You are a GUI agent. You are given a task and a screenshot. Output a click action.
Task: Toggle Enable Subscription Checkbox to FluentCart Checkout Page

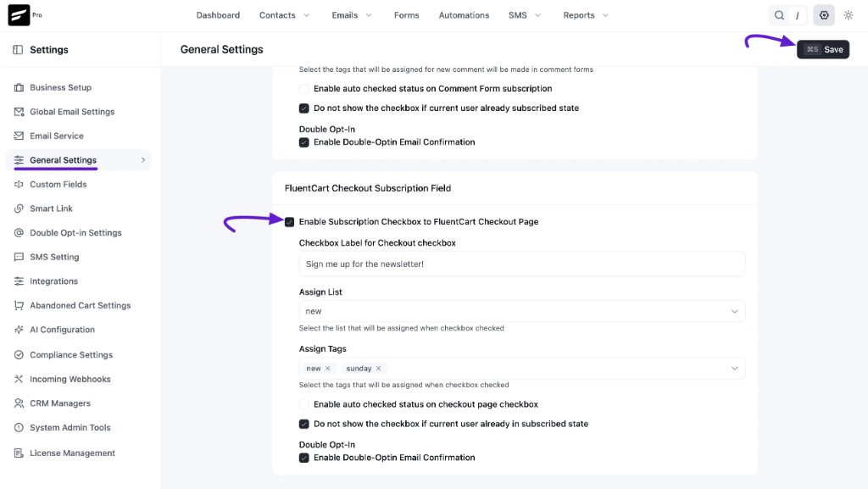pyautogui.click(x=290, y=222)
